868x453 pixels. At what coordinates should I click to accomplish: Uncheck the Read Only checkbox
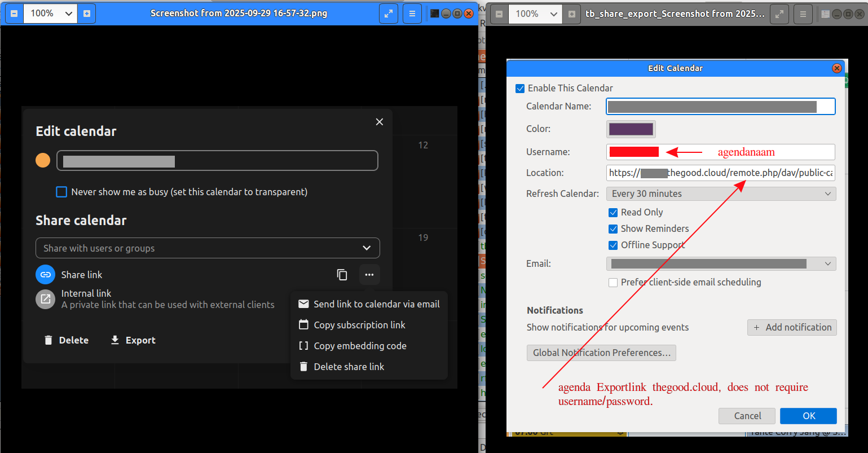613,213
